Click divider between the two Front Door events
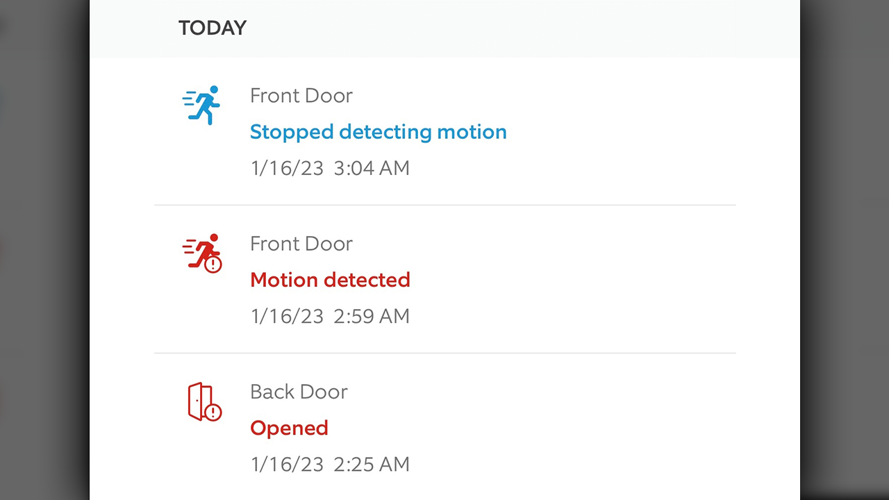This screenshot has width=889, height=500. pyautogui.click(x=445, y=205)
